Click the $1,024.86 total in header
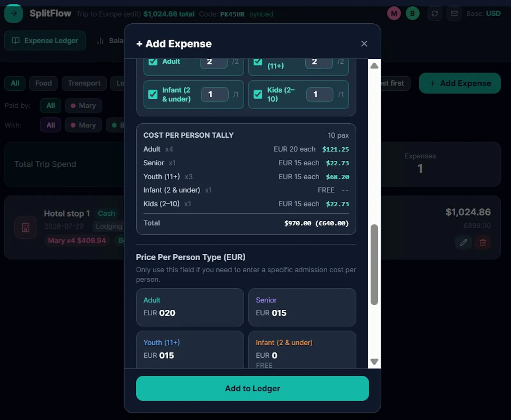This screenshot has height=420, width=511. coord(169,14)
